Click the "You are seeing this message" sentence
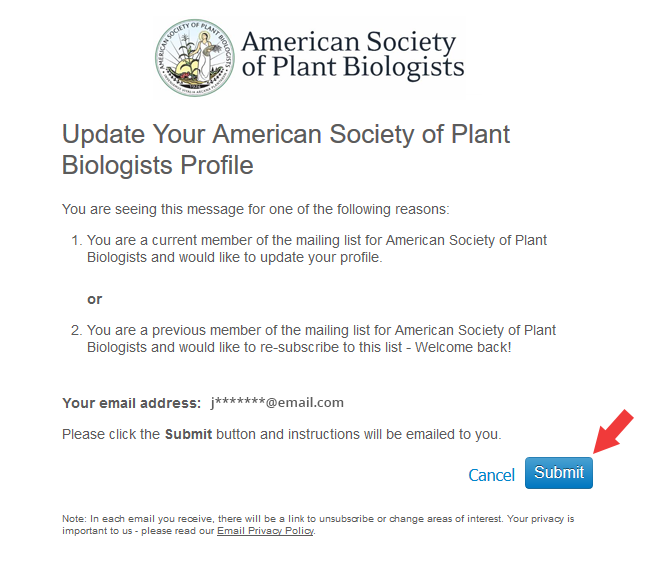This screenshot has width=645, height=564. point(256,209)
